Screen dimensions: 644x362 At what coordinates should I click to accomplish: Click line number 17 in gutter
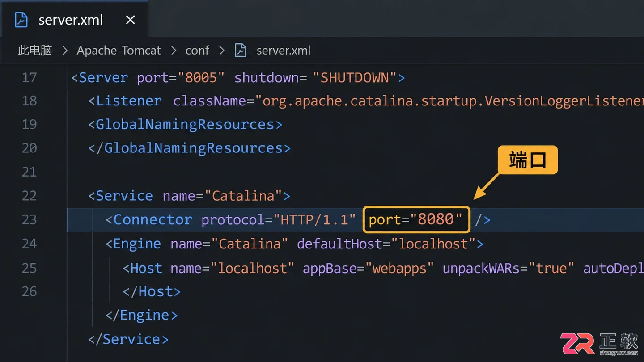(29, 77)
